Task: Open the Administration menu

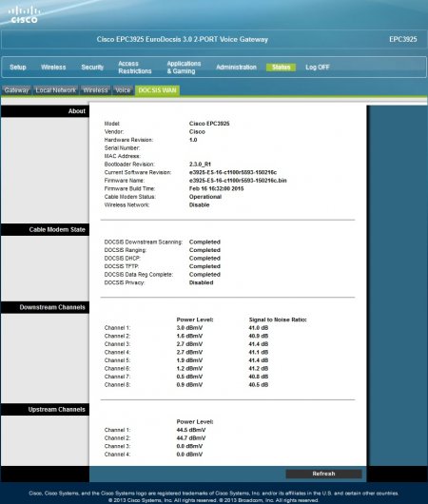Action: pos(236,68)
